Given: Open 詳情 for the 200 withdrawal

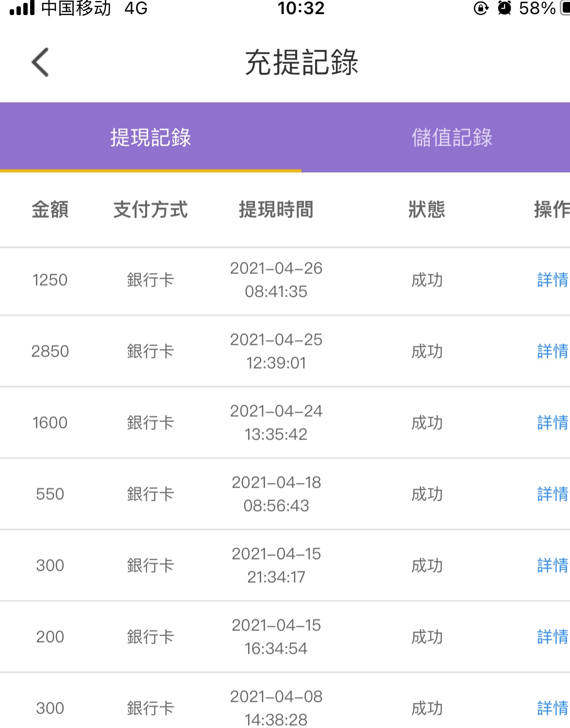Looking at the screenshot, I should [x=552, y=637].
